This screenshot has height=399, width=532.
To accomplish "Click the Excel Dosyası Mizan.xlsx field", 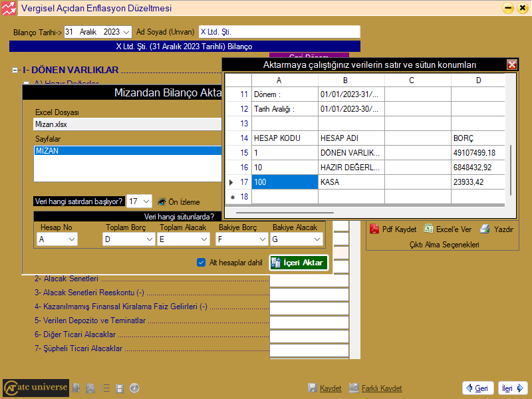I will point(128,124).
